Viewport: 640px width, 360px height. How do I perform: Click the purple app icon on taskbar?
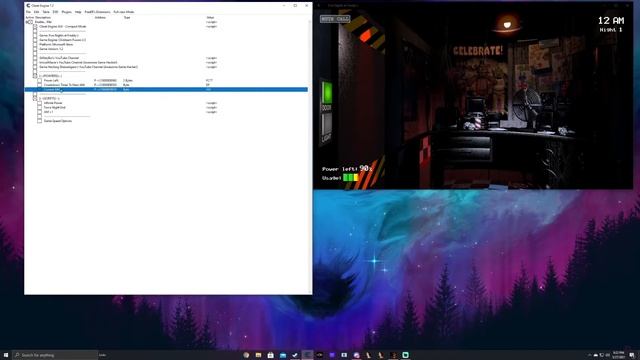pos(332,355)
